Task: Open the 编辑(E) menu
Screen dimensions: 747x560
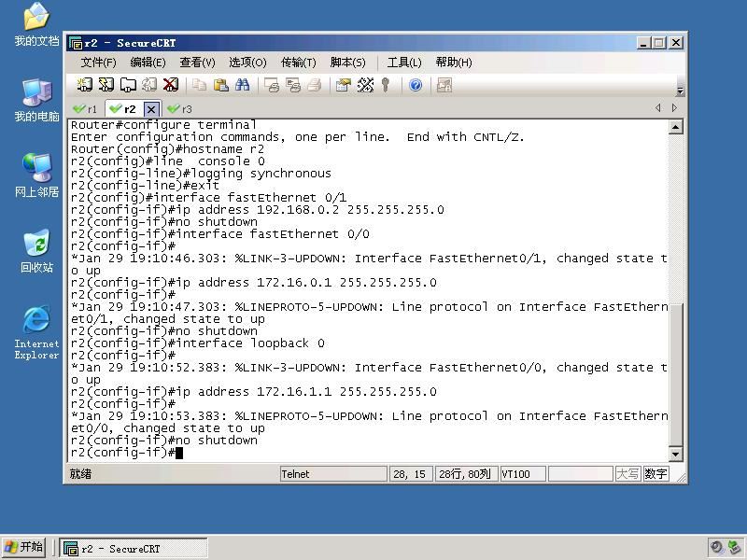Action: pos(148,63)
